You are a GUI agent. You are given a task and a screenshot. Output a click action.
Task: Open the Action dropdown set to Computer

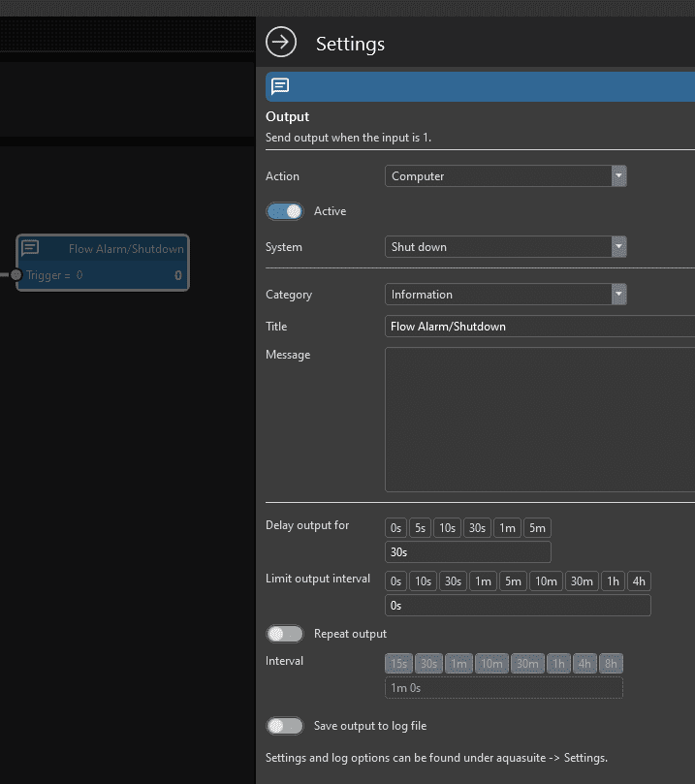(x=506, y=176)
